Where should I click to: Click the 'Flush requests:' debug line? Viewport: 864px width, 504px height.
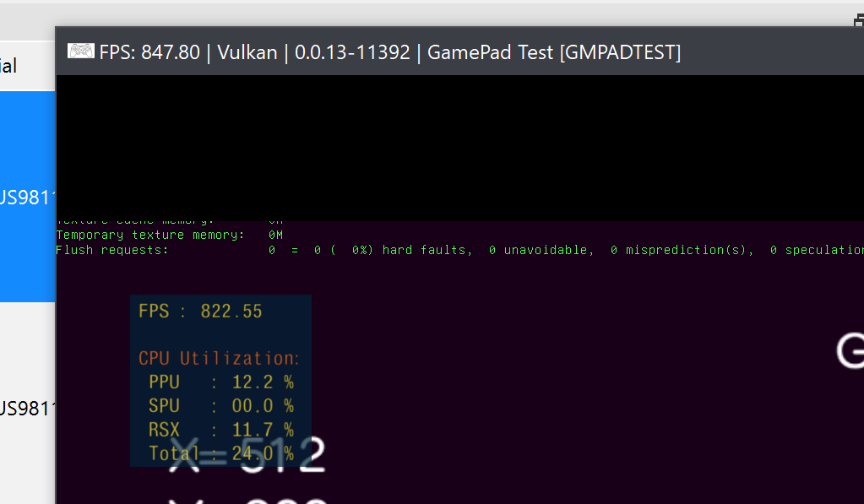tap(111, 250)
